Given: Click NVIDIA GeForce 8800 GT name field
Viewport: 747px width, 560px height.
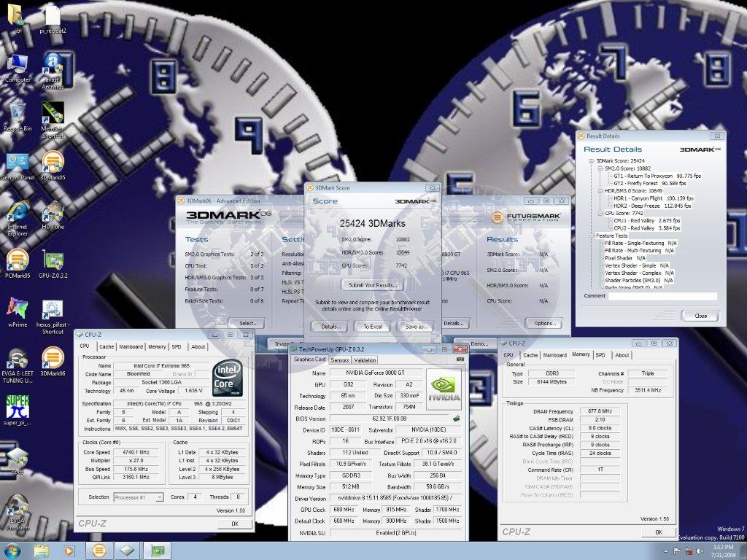Looking at the screenshot, I should [x=376, y=373].
